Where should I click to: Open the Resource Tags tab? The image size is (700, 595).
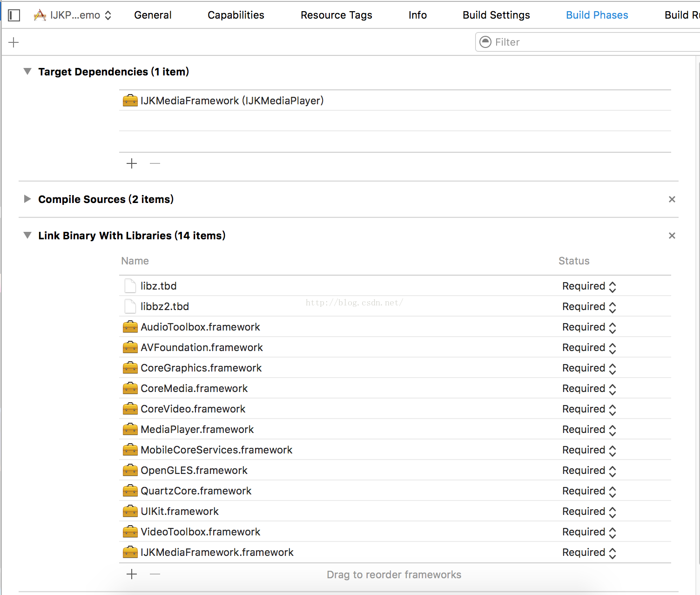click(336, 15)
